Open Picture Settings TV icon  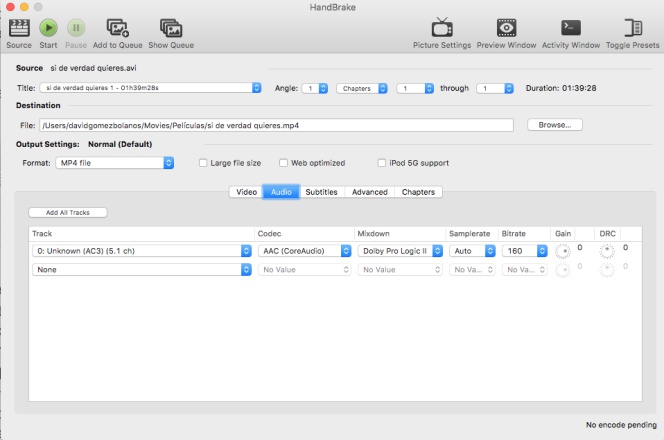pyautogui.click(x=442, y=28)
